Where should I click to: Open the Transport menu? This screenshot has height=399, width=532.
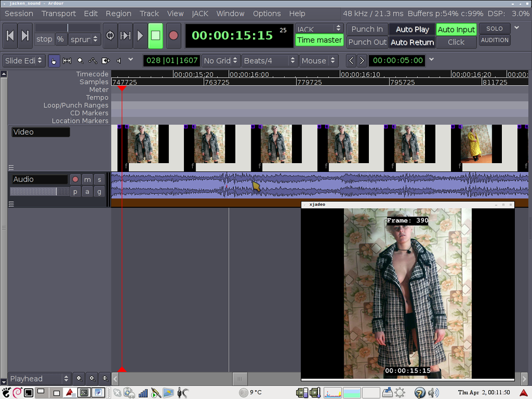(59, 13)
